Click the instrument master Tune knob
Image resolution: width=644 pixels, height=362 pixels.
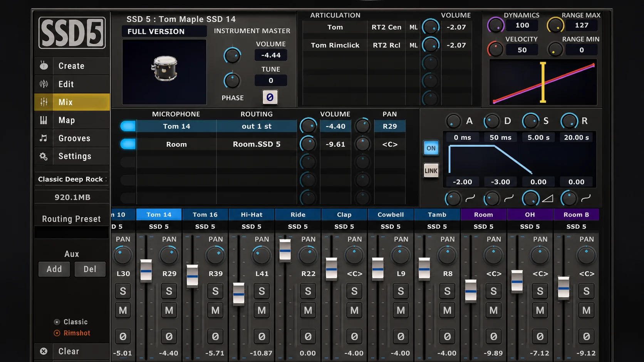pos(232,81)
